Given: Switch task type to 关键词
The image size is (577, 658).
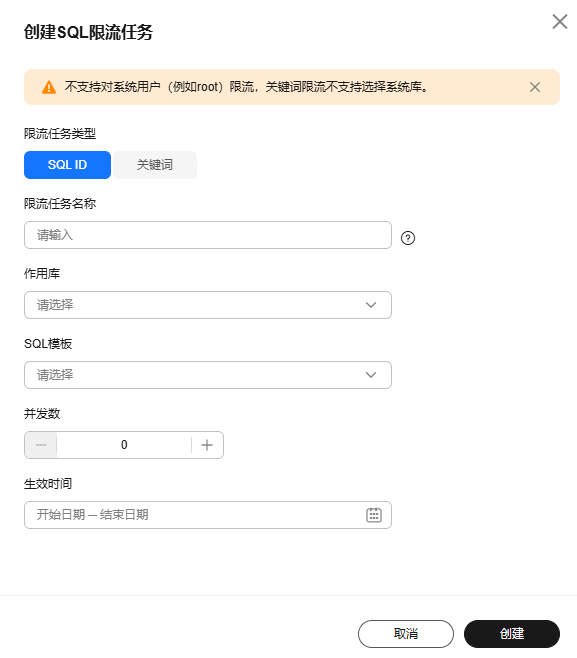Looking at the screenshot, I should pos(154,165).
